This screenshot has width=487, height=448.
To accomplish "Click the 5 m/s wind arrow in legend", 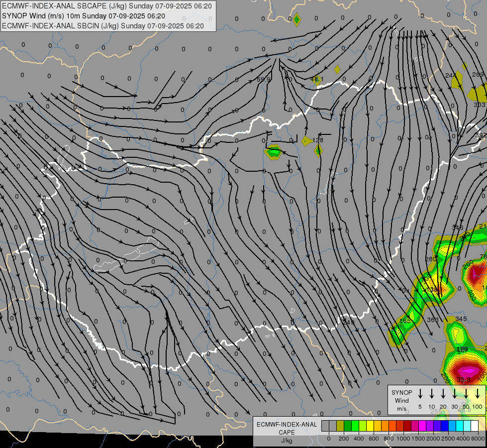I will click(420, 393).
